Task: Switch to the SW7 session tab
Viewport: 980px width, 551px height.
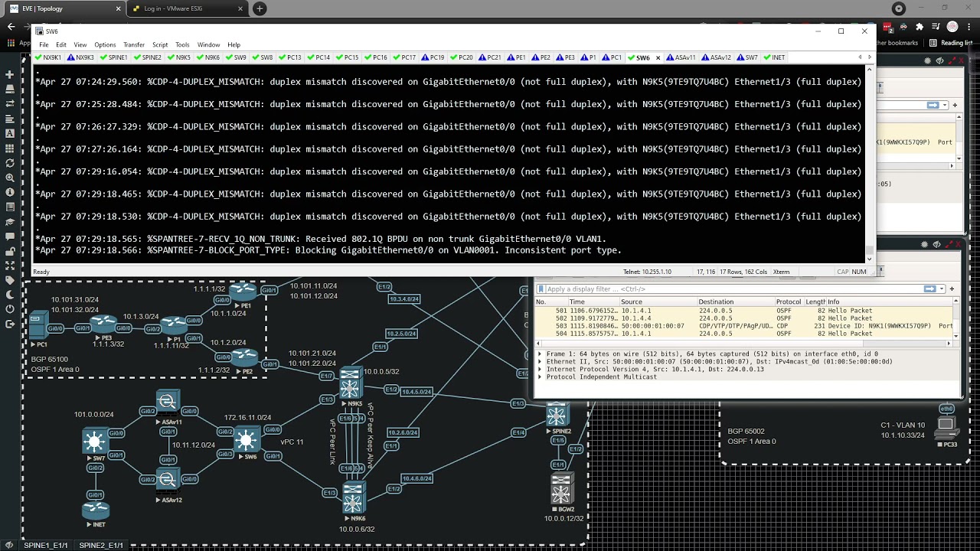Action: click(746, 57)
